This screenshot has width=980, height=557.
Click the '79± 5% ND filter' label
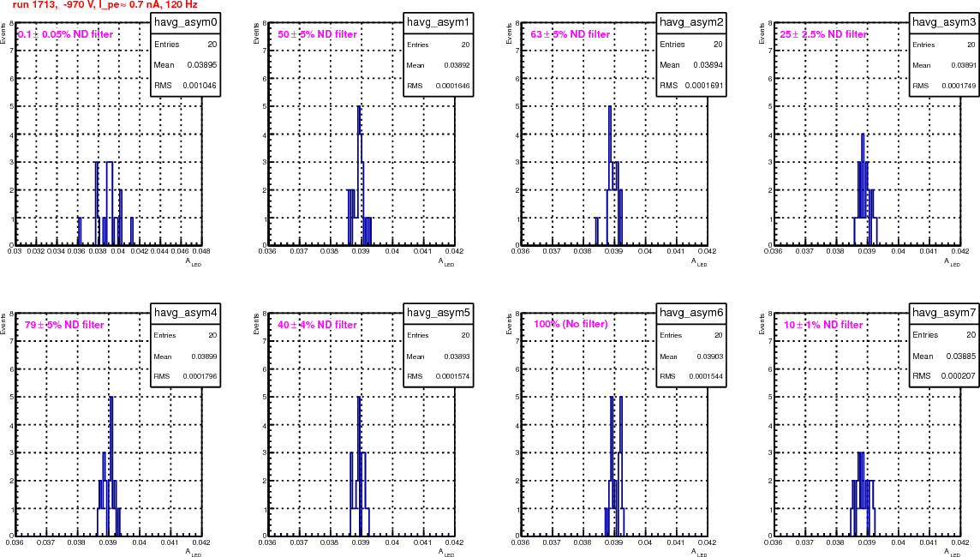(64, 325)
